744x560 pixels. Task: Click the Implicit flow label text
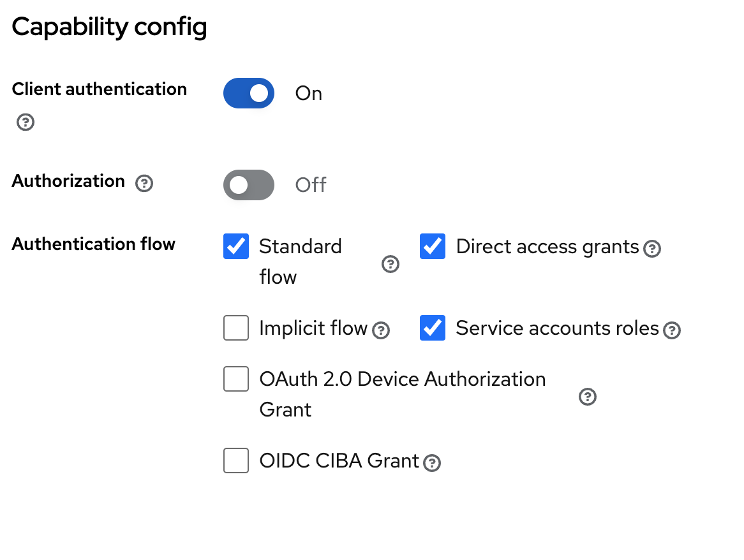coord(315,328)
